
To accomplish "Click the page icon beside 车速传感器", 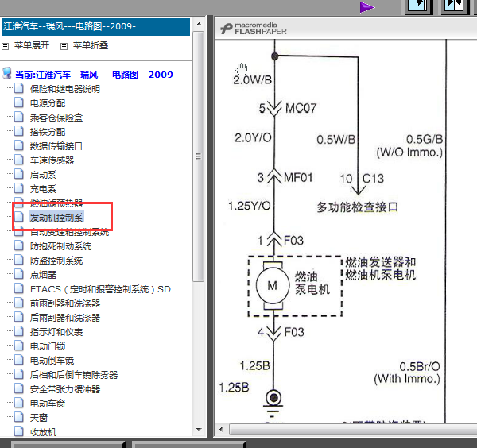I will point(19,160).
